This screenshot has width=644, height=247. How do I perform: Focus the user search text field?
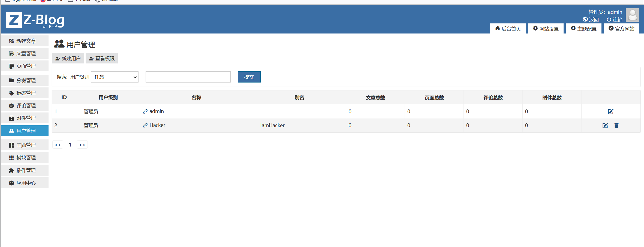tap(188, 77)
